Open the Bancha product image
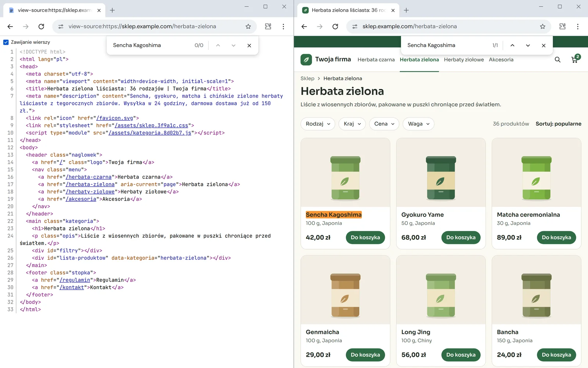The height and width of the screenshot is (368, 588). pyautogui.click(x=537, y=290)
